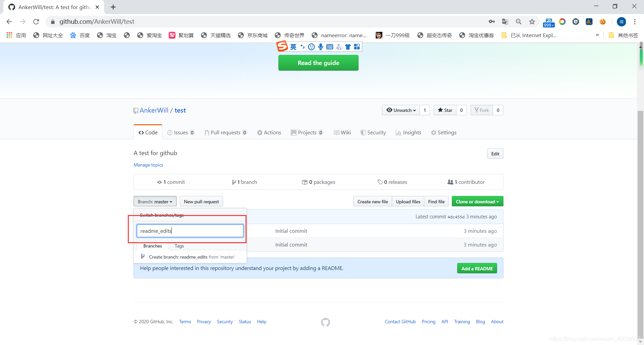
Task: Expand hidden bookmarks chevron
Action: (597, 35)
